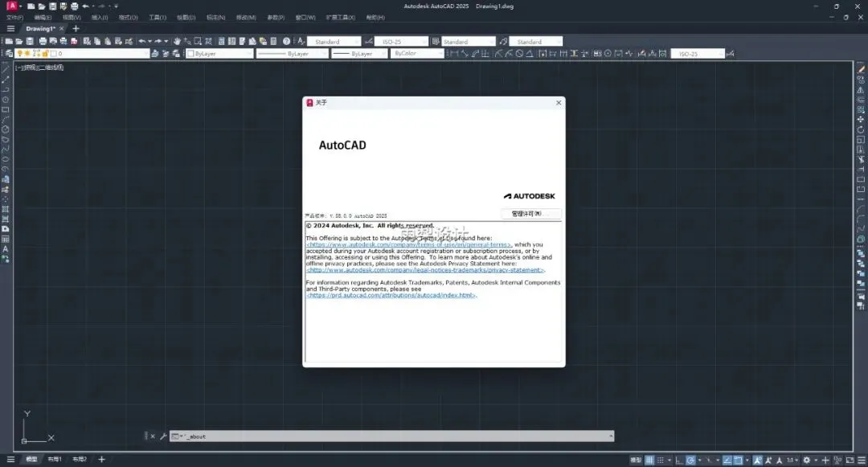Click the Linear dimension tool icon

[x=454, y=54]
